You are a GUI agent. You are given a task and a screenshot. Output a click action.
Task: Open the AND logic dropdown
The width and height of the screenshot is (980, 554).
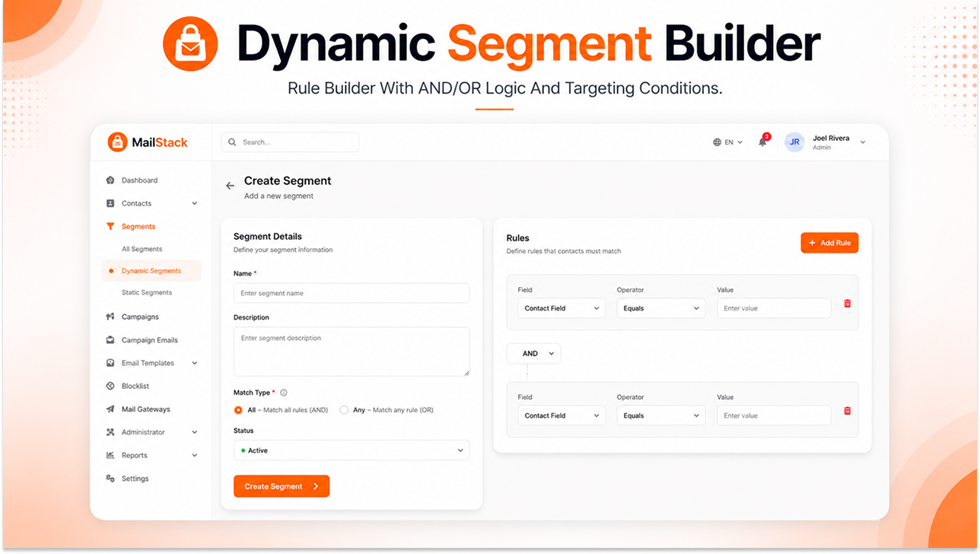pyautogui.click(x=534, y=353)
